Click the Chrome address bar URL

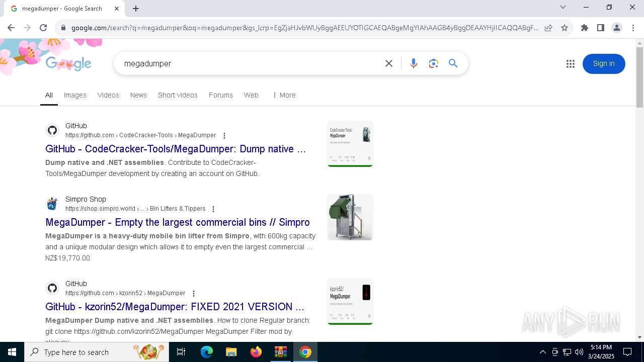pos(304,28)
